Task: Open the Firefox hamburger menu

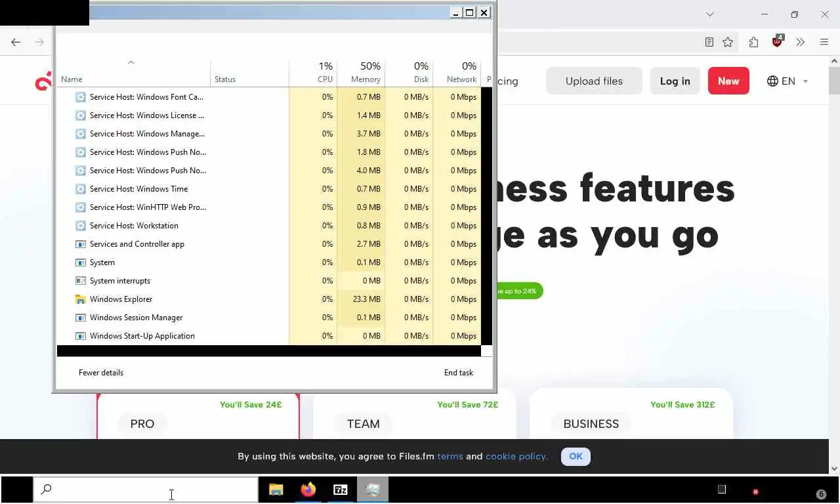Action: click(x=824, y=42)
